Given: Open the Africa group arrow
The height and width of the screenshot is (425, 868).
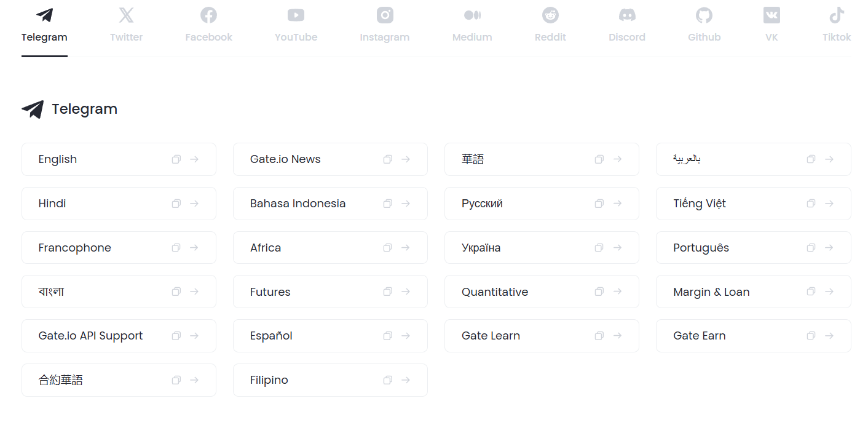Looking at the screenshot, I should [x=406, y=248].
